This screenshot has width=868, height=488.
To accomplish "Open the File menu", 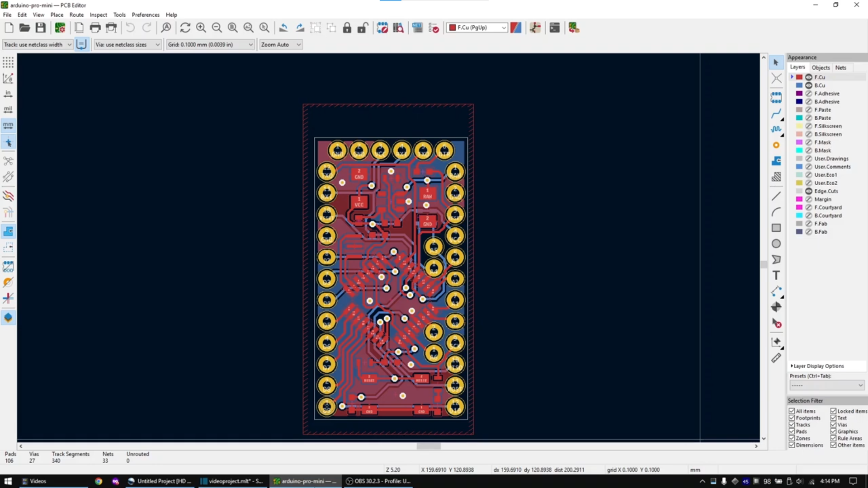I will [7, 14].
